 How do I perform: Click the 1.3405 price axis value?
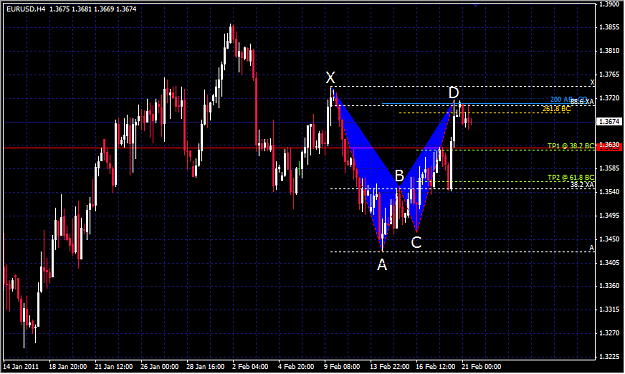pos(609,262)
